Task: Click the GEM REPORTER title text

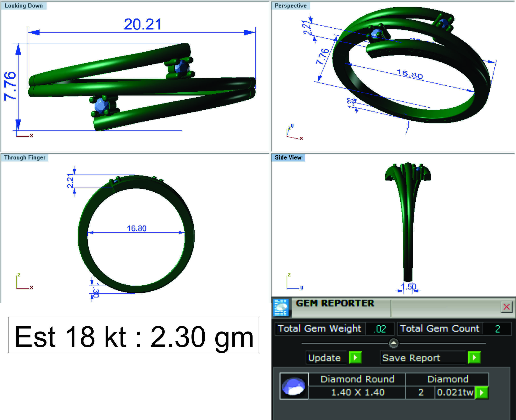Action: (x=335, y=303)
